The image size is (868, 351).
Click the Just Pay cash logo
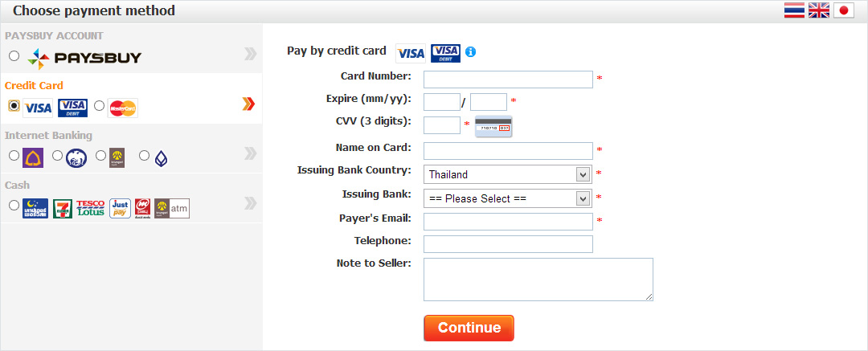(x=120, y=208)
